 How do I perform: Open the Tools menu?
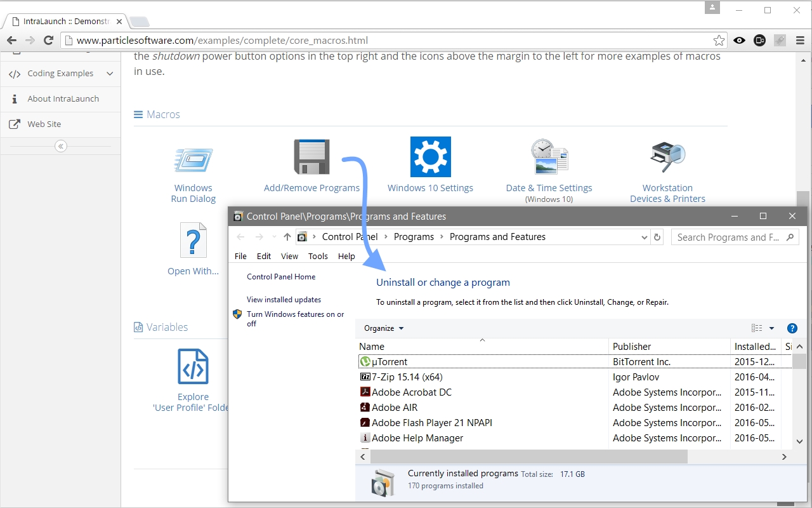318,257
